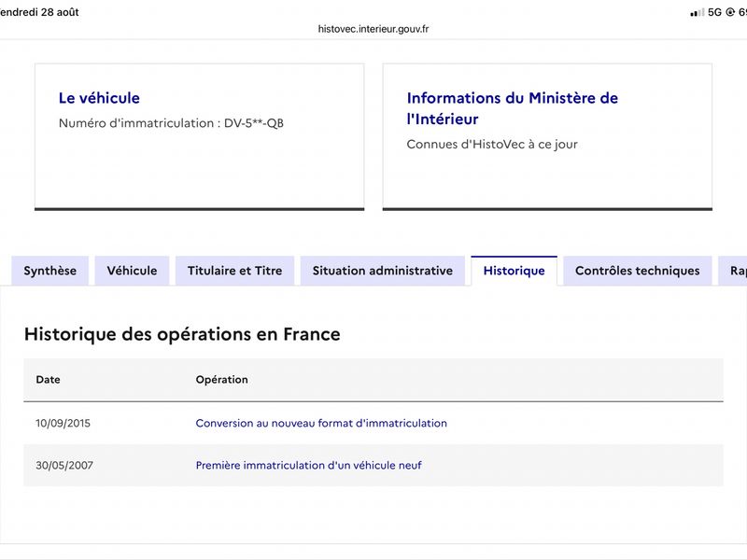Screen dimensions: 747x560
Task: Tap the date vendredi 28 août in status bar
Action: 39,12
